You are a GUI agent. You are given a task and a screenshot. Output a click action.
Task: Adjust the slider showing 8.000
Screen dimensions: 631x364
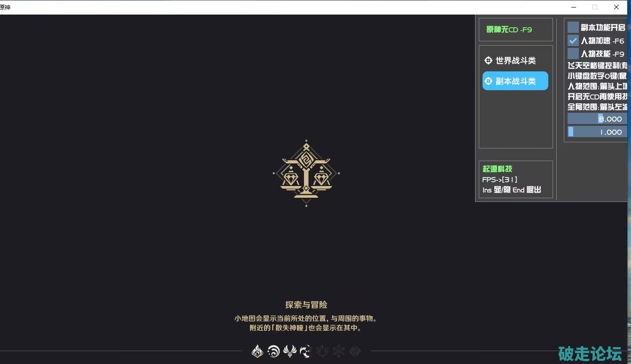tap(597, 119)
